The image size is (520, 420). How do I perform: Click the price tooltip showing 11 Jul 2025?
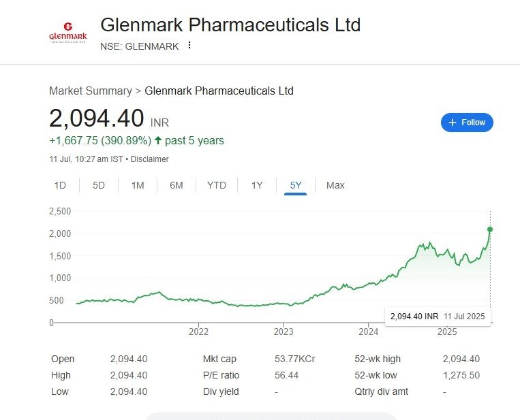pyautogui.click(x=438, y=317)
